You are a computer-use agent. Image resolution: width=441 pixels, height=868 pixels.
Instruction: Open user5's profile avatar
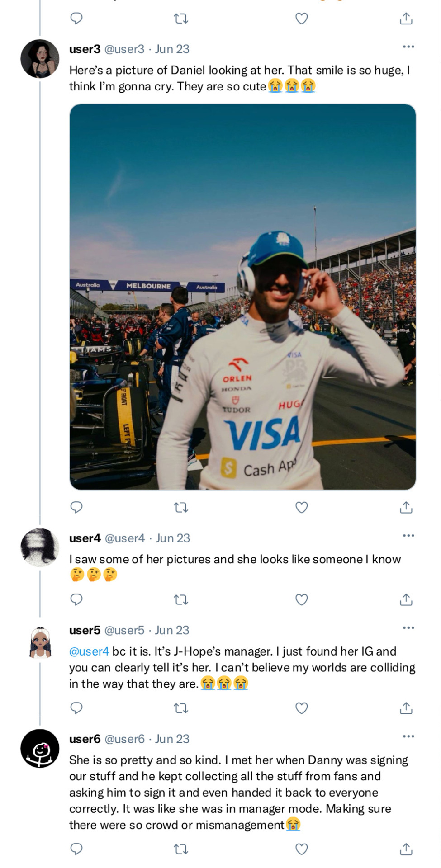click(x=40, y=642)
